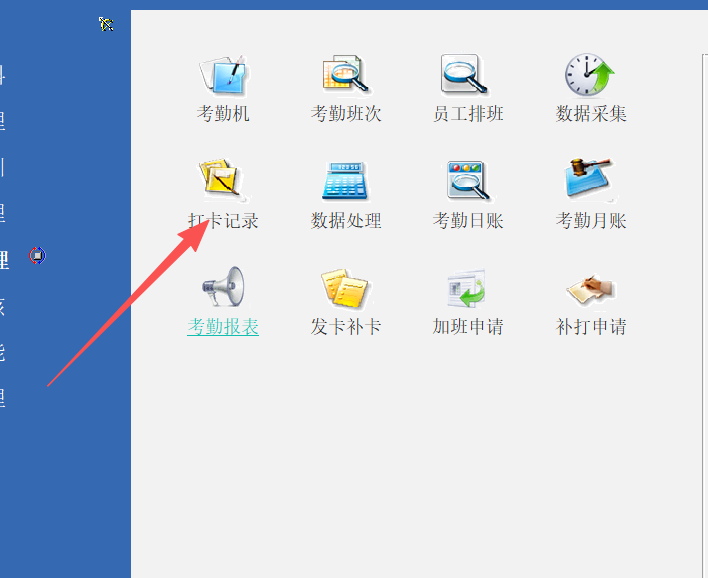This screenshot has width=708, height=578.
Task: Open the 考勤月账 gavel icon
Action: tap(589, 179)
